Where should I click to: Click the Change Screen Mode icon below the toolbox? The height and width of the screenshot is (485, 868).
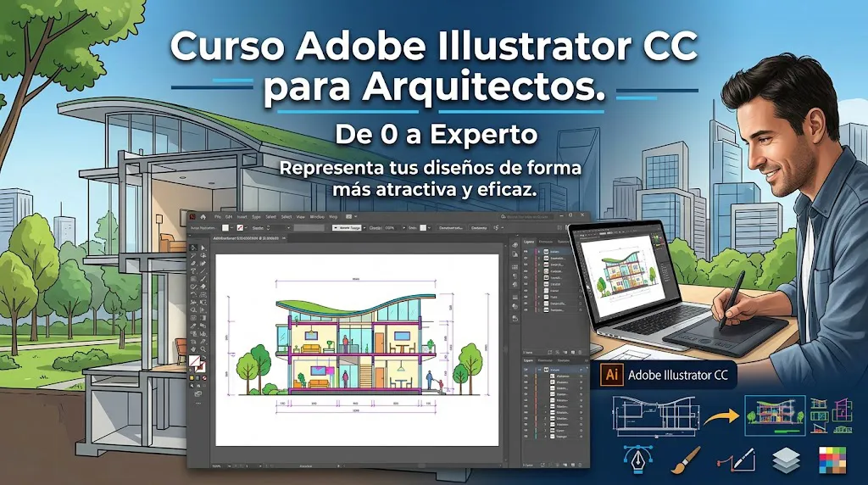coord(198,393)
